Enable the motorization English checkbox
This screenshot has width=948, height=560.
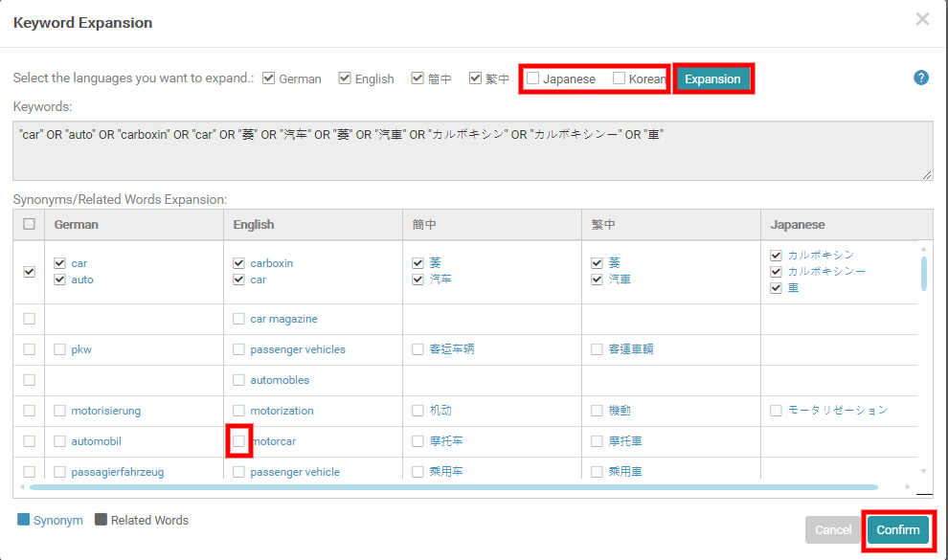238,410
